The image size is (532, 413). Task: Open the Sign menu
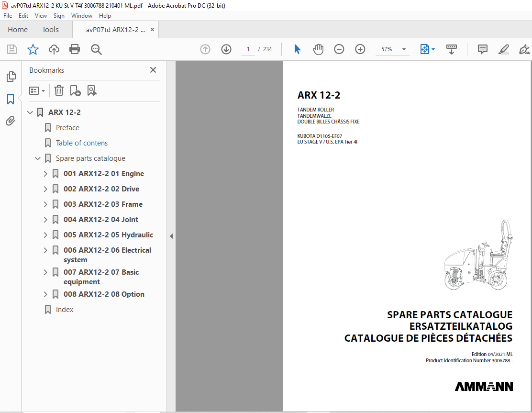click(59, 16)
